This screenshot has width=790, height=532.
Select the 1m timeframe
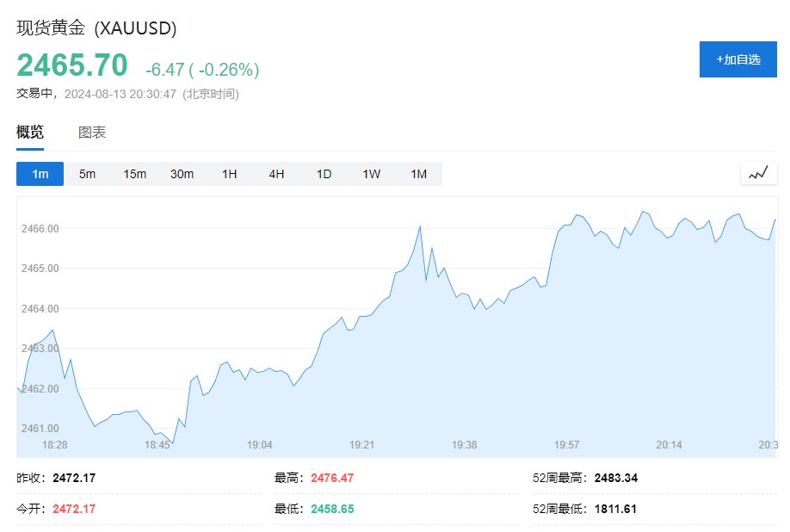pos(40,174)
